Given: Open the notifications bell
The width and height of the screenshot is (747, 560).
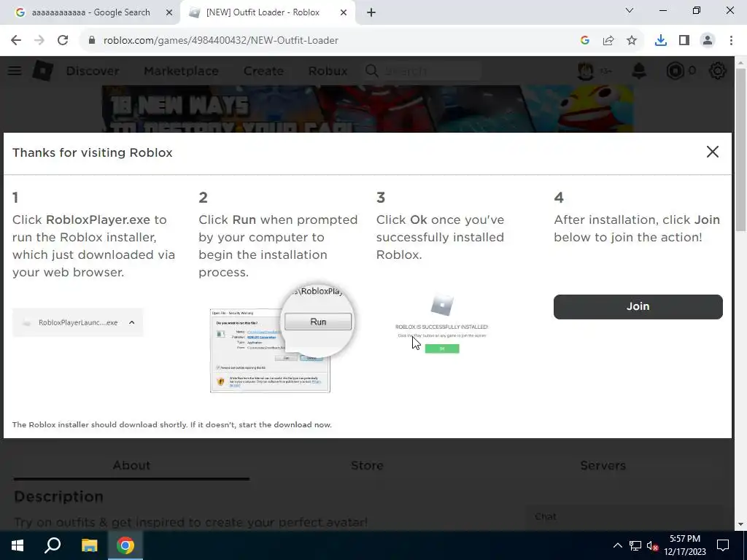Looking at the screenshot, I should click(639, 71).
